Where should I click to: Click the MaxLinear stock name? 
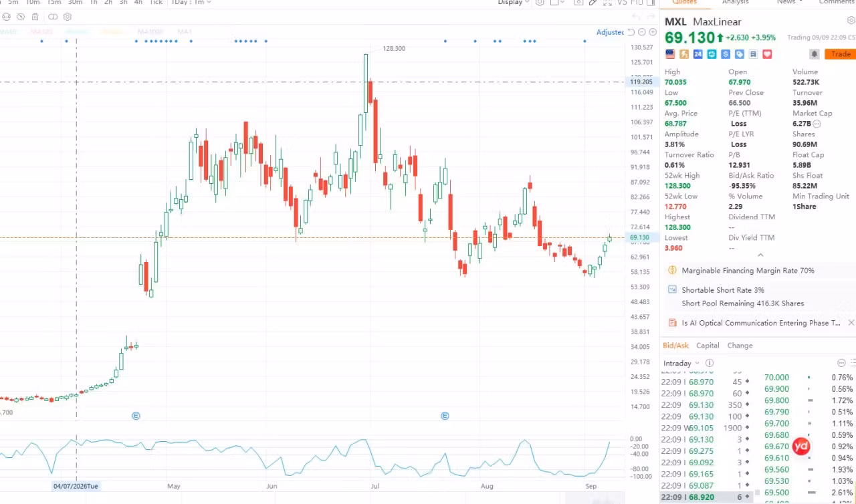[x=717, y=22]
